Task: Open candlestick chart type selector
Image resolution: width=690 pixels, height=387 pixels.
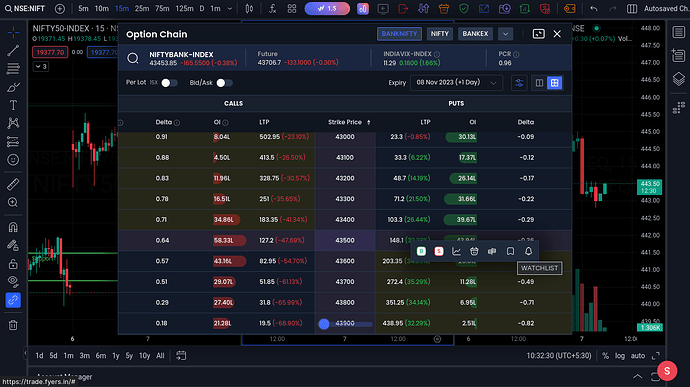Action: point(249,8)
